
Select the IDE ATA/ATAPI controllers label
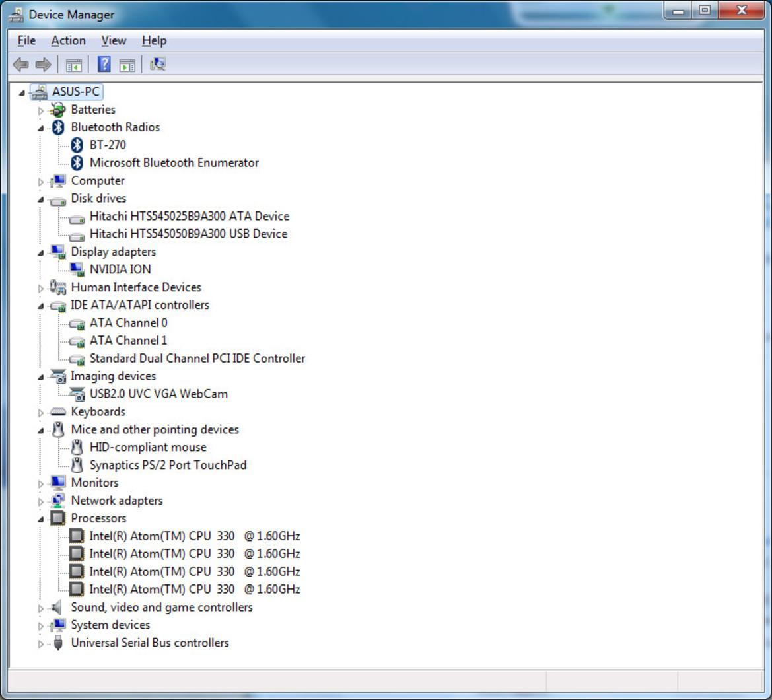140,305
